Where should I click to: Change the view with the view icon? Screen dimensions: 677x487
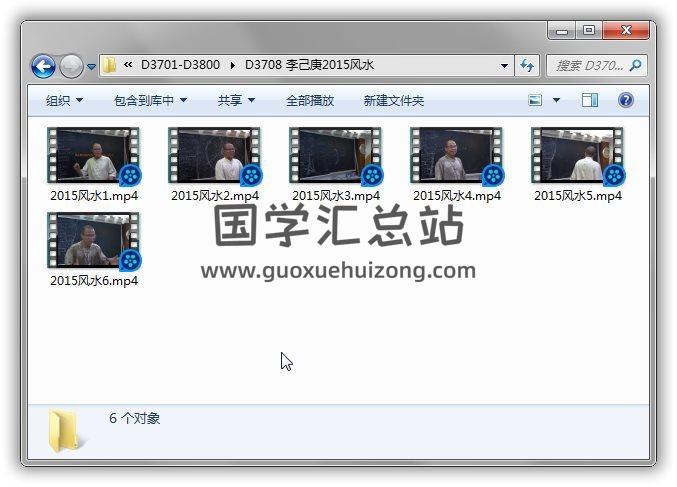[x=535, y=100]
